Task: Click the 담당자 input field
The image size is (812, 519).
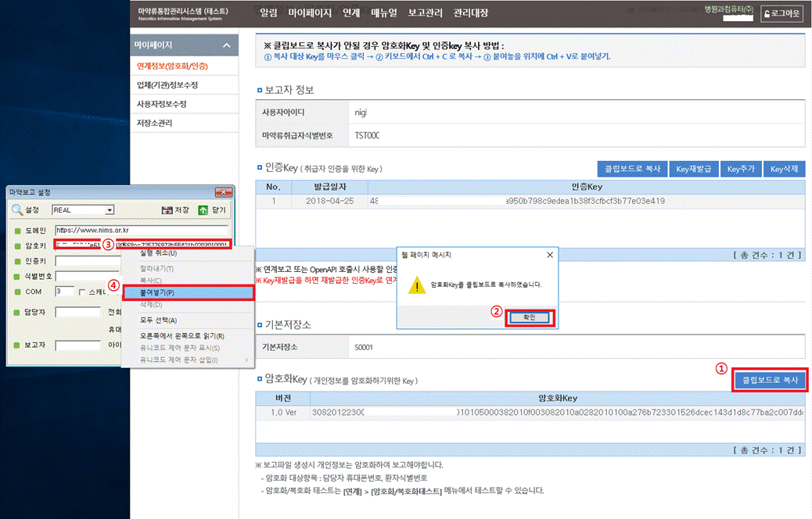Action: click(x=77, y=312)
